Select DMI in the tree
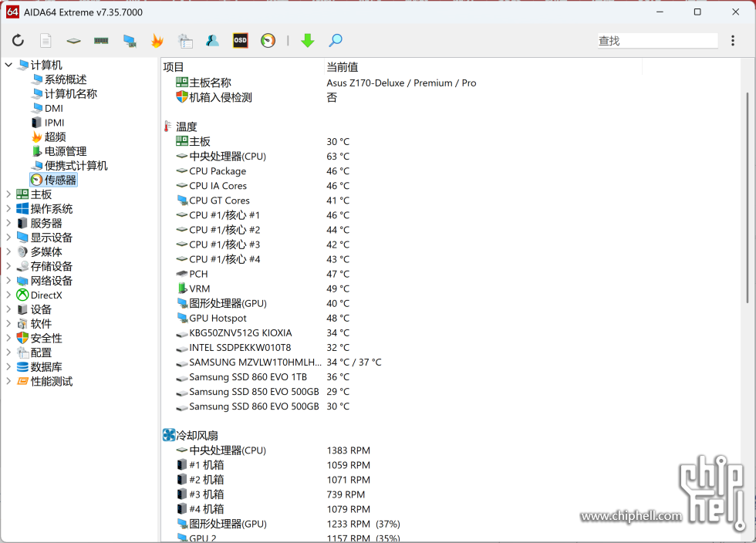Image resolution: width=756 pixels, height=543 pixels. pyautogui.click(x=47, y=108)
